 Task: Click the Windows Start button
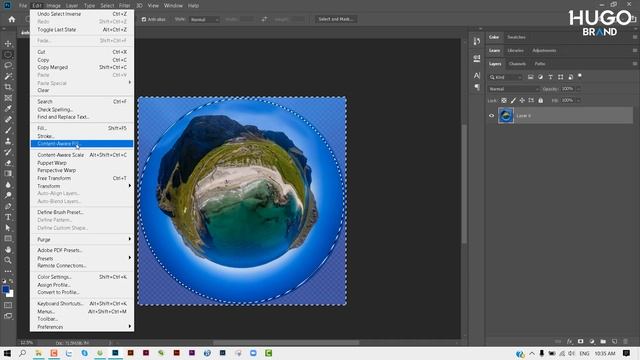pyautogui.click(x=7, y=353)
